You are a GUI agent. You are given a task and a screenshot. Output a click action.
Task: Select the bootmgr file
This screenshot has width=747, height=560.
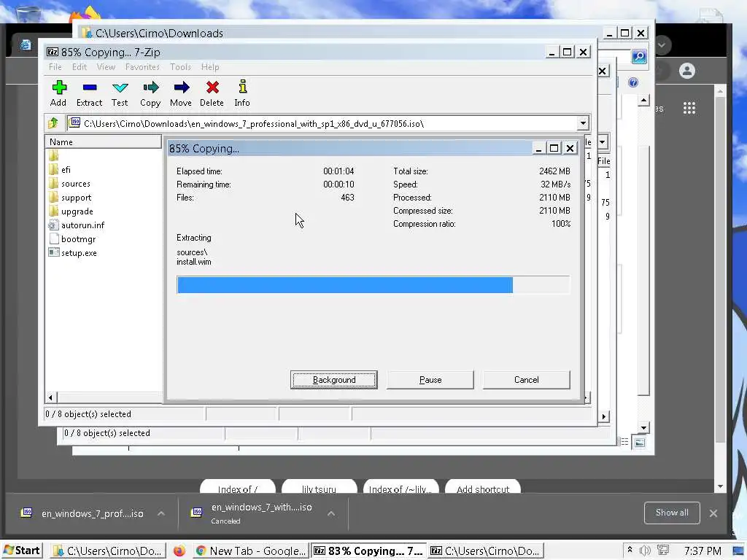(x=78, y=239)
